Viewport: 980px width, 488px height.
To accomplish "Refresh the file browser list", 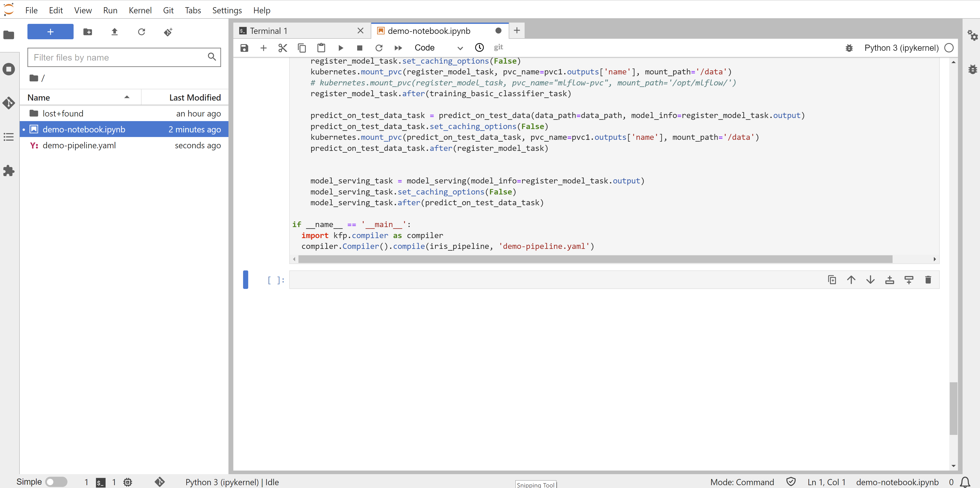I will coord(142,32).
